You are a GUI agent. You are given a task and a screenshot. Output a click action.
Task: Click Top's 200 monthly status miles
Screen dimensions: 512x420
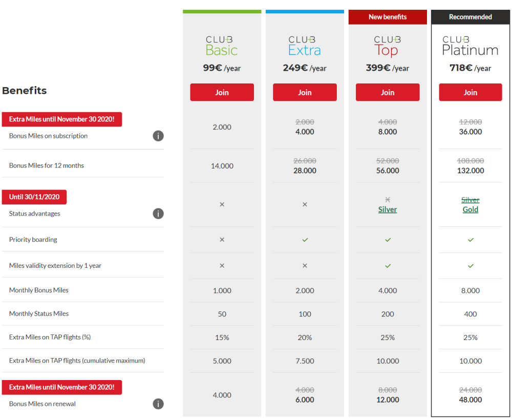[x=388, y=314]
